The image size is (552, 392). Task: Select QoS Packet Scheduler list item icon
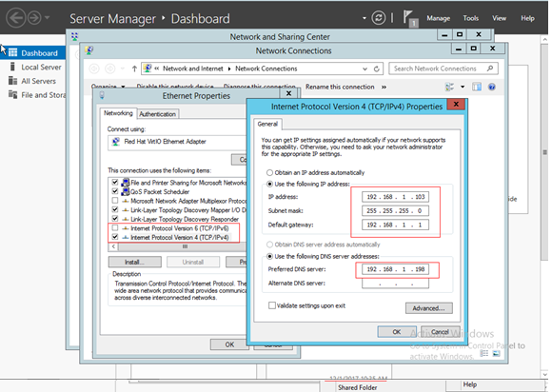coord(125,191)
